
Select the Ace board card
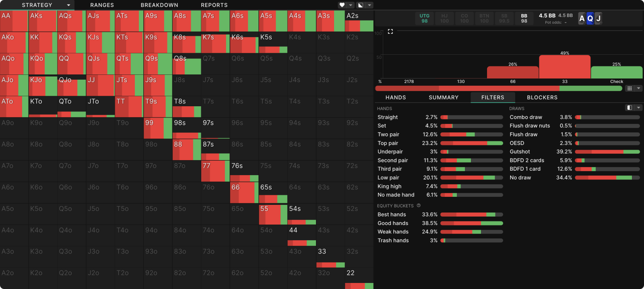pos(582,19)
